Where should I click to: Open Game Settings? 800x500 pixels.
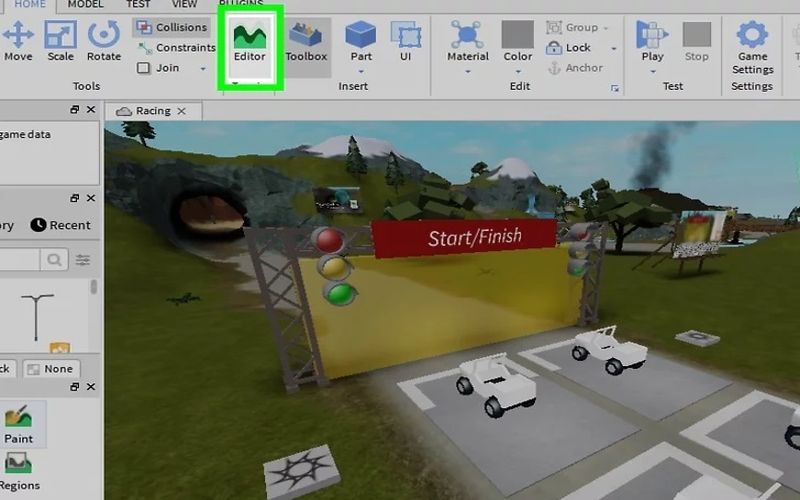tap(753, 48)
